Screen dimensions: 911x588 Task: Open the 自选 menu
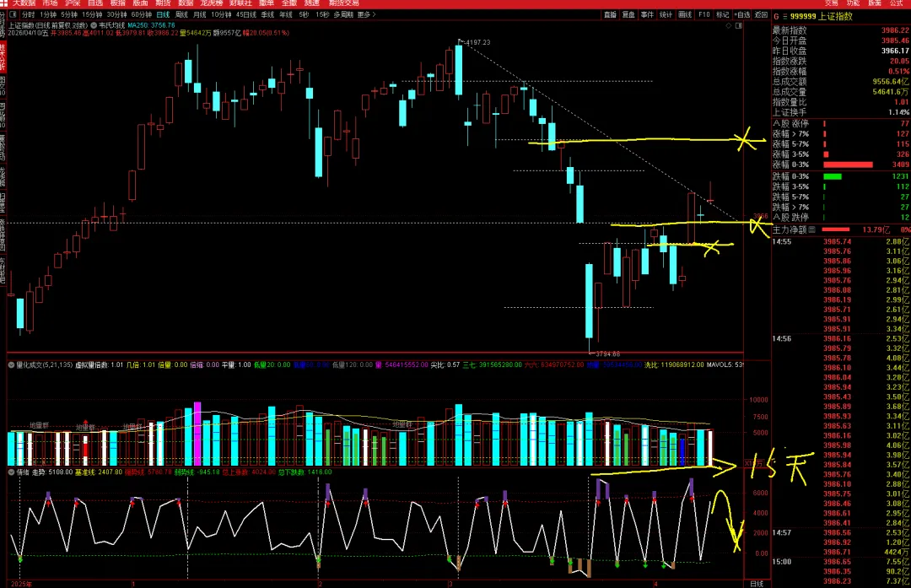(x=95, y=3)
